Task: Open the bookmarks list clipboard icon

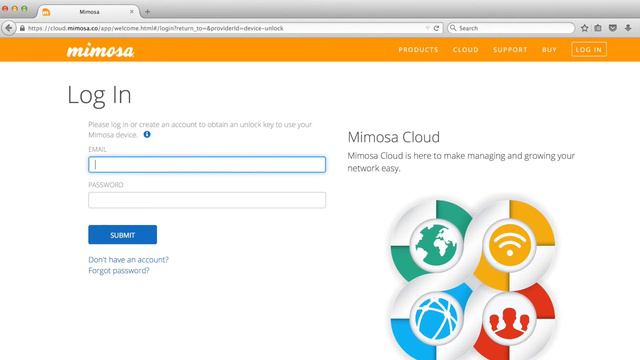Action: 598,28
